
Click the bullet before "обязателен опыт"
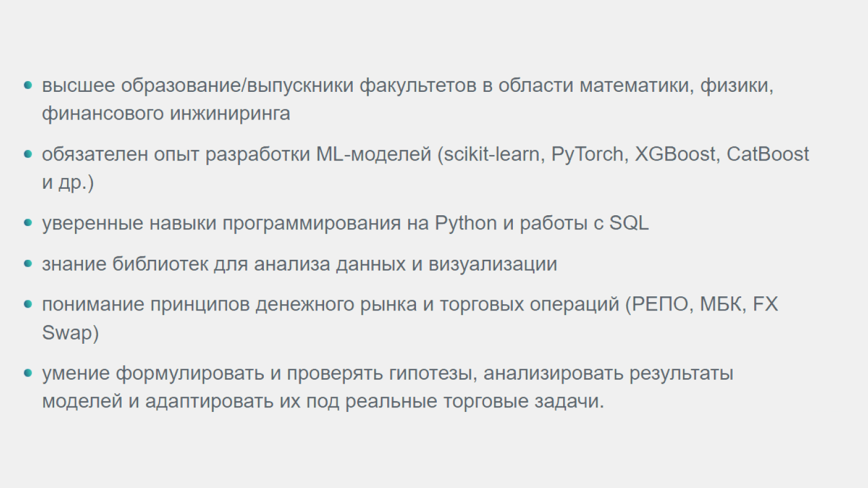[x=28, y=154]
